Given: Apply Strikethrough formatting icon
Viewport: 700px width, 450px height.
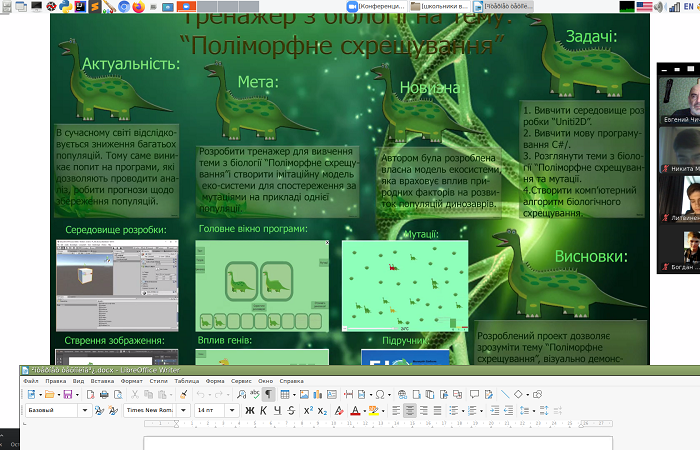Looking at the screenshot, I should point(291,411).
